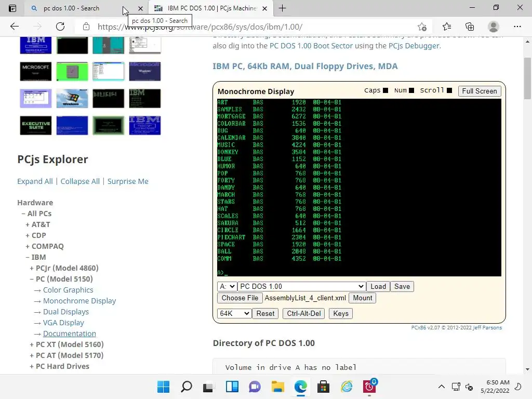Open the Favorites list icon
Screen dimensions: 532x399
[446, 26]
